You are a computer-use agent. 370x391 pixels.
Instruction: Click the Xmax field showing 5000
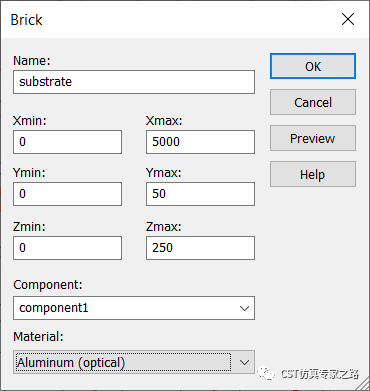[x=200, y=142]
